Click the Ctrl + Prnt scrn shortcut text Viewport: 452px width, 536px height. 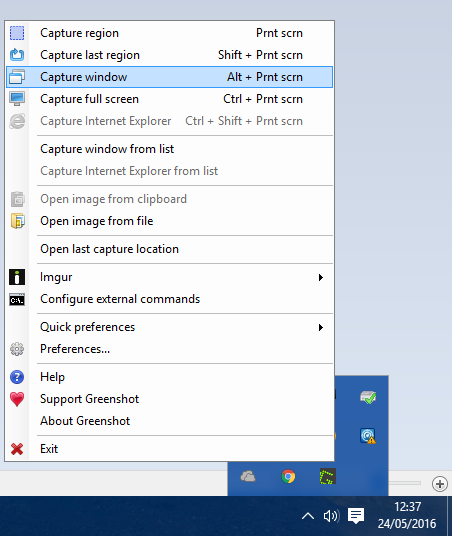point(263,99)
